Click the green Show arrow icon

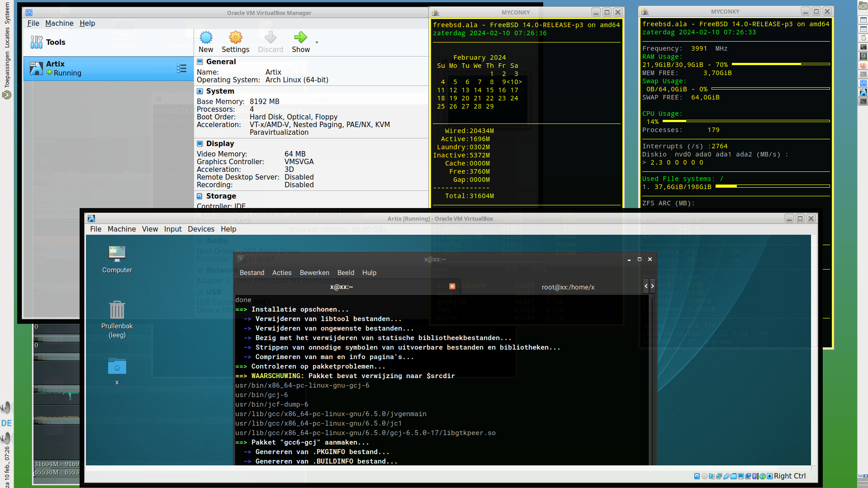click(300, 37)
